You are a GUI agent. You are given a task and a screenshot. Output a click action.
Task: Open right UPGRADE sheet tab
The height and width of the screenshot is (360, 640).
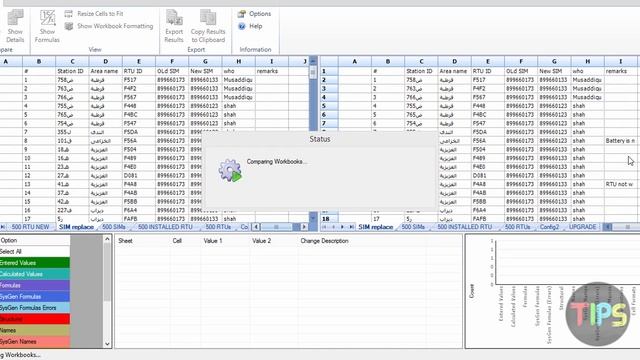click(582, 227)
